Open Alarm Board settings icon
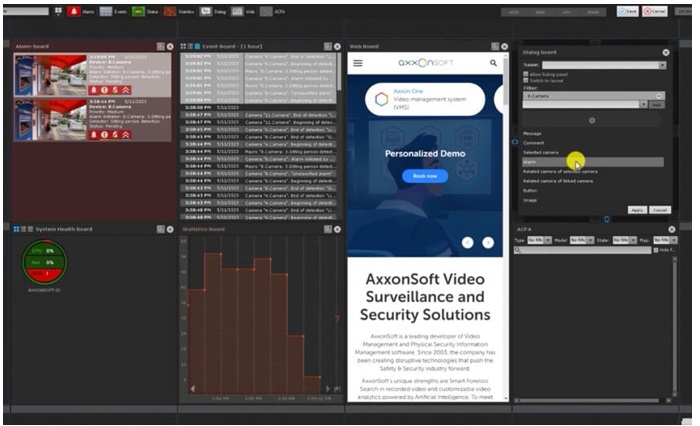700x426 pixels. (x=160, y=46)
